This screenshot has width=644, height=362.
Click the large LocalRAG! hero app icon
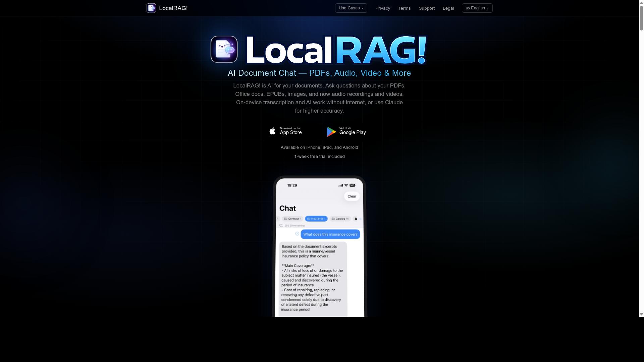224,49
